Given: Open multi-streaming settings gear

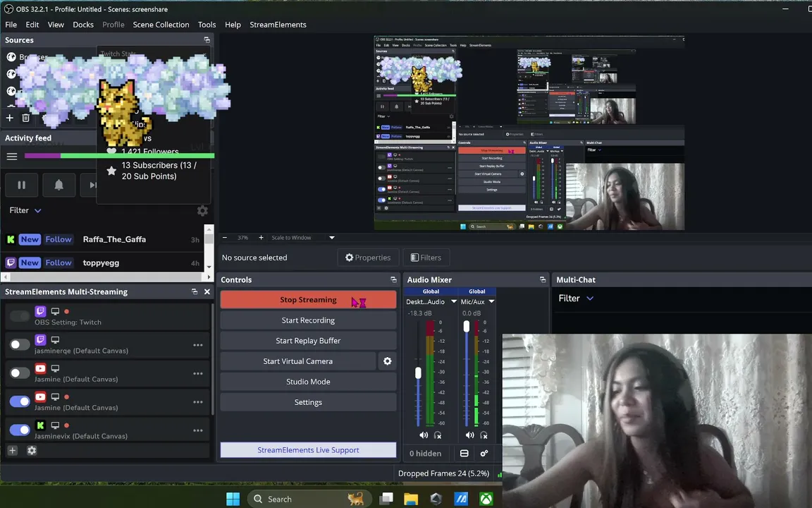Looking at the screenshot, I should click(x=32, y=450).
